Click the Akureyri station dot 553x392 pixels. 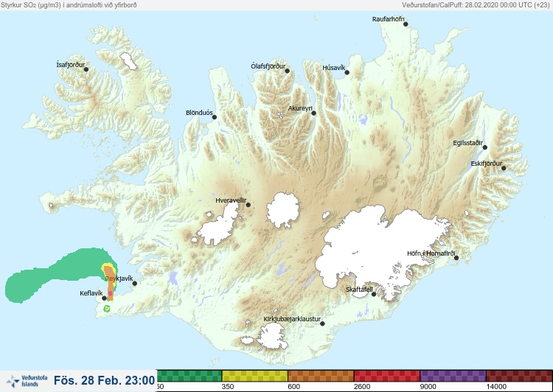pos(313,113)
